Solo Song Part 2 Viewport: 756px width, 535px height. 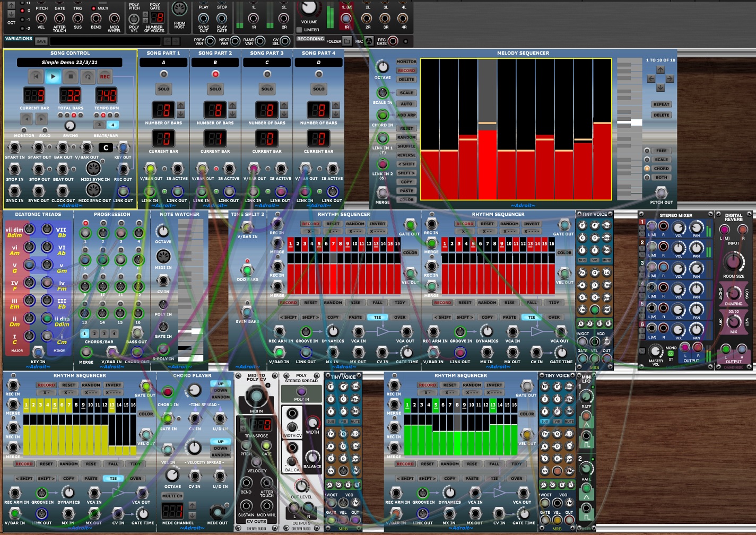click(215, 89)
